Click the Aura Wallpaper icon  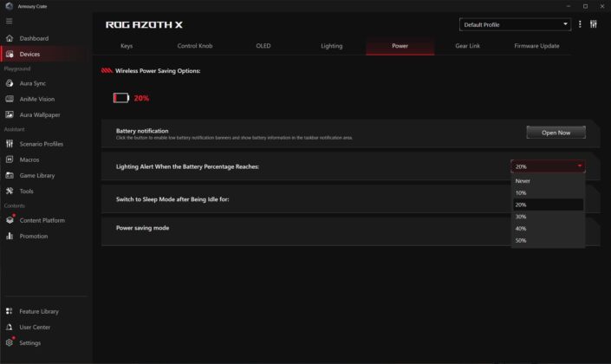pyautogui.click(x=10, y=114)
